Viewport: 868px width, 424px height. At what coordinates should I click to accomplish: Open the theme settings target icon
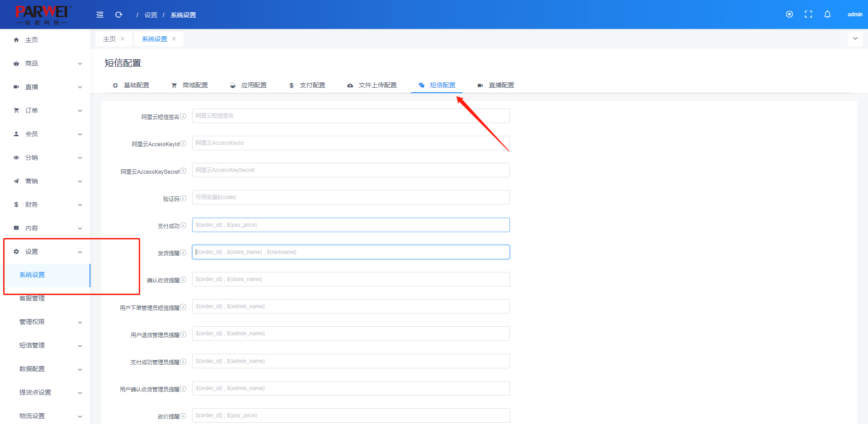tap(789, 14)
